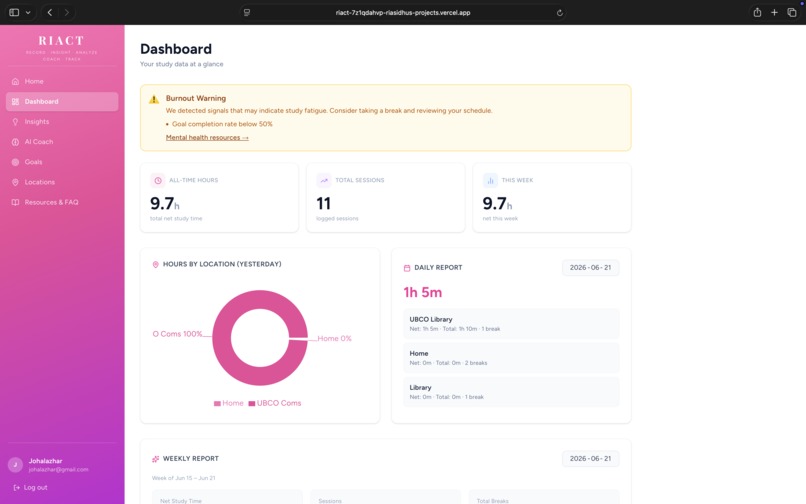This screenshot has height=504, width=806.
Task: Click the Daily Report calendar icon
Action: click(x=407, y=268)
